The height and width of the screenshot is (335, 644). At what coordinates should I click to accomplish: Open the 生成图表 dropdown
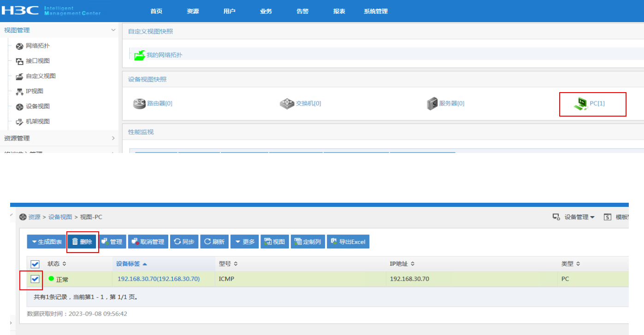pos(47,242)
